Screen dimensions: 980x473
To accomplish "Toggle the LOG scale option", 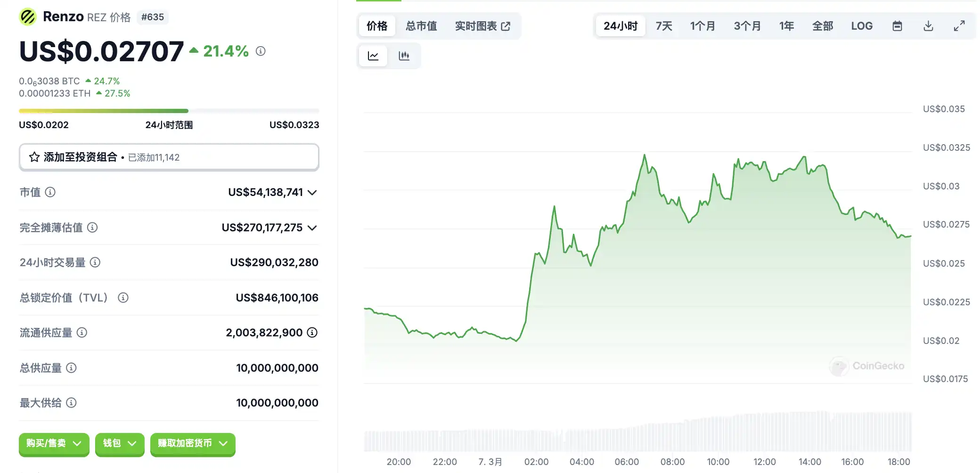I will coord(862,26).
